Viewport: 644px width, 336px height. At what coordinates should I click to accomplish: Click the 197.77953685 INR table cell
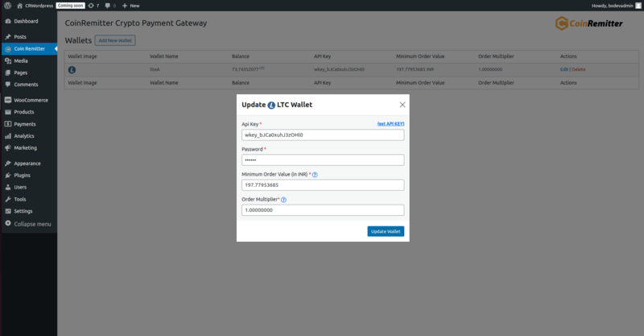(415, 69)
